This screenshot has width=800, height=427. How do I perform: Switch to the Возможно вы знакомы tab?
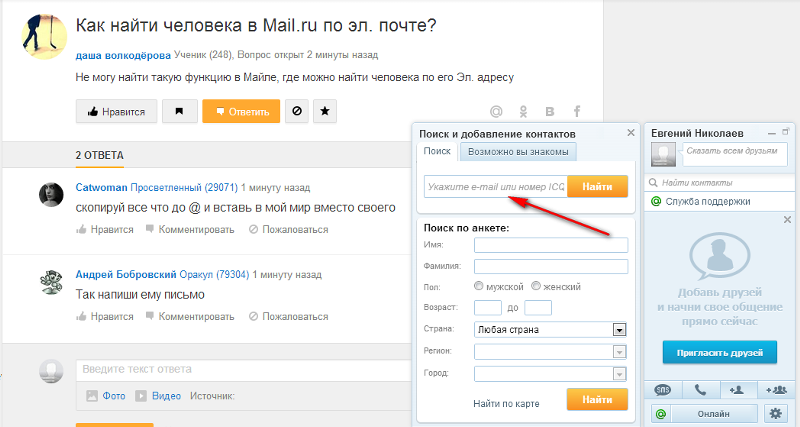point(518,152)
